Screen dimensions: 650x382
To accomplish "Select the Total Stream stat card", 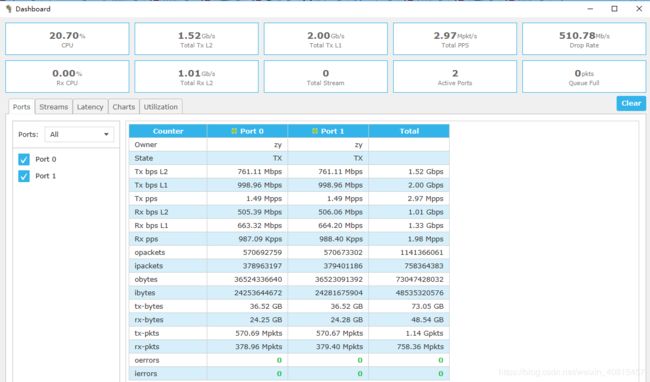I will (326, 77).
